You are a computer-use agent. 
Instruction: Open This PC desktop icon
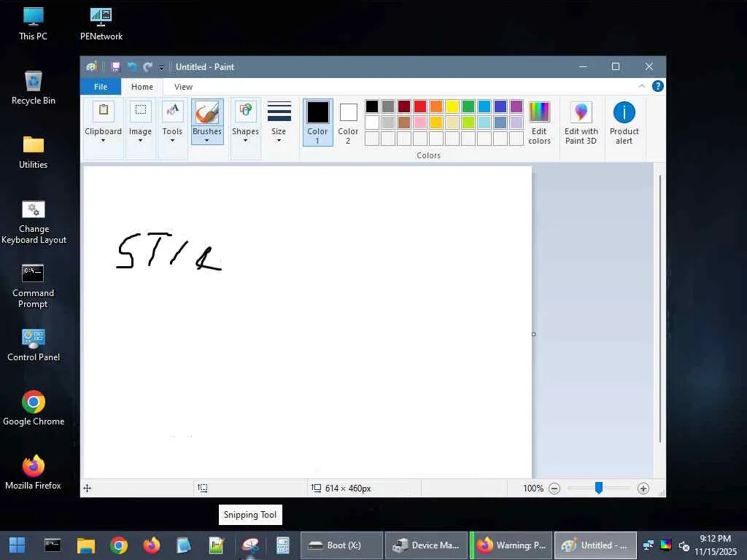coord(34,23)
